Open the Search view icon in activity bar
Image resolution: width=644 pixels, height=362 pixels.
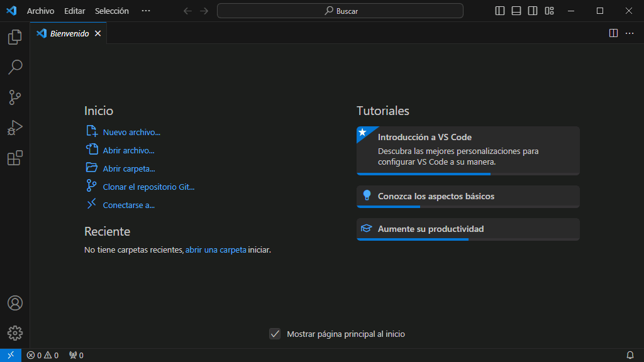[x=15, y=67]
